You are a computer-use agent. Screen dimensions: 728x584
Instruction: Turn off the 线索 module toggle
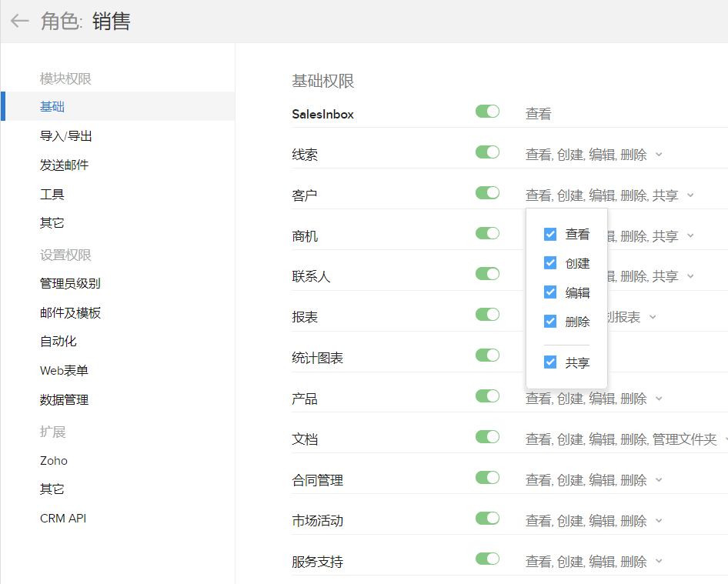point(487,152)
